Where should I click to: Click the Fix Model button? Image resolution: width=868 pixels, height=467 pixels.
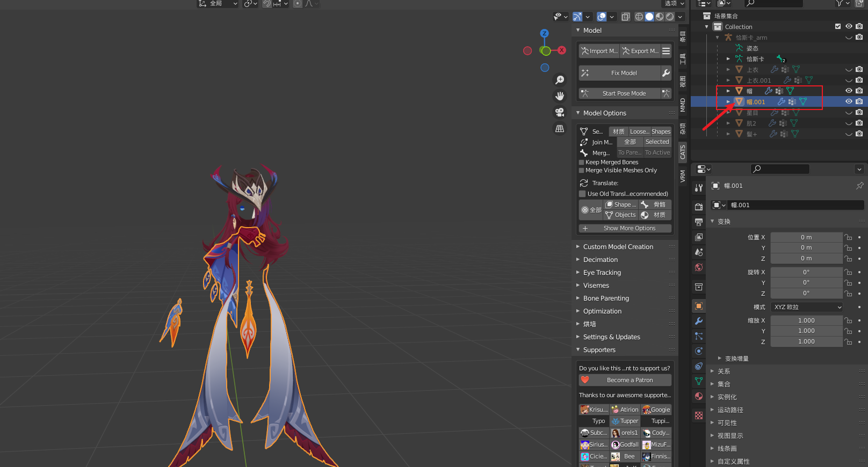click(x=620, y=73)
